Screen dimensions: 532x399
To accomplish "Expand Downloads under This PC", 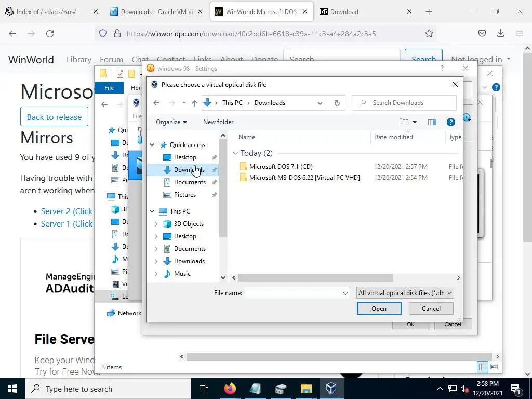I will coord(156,261).
